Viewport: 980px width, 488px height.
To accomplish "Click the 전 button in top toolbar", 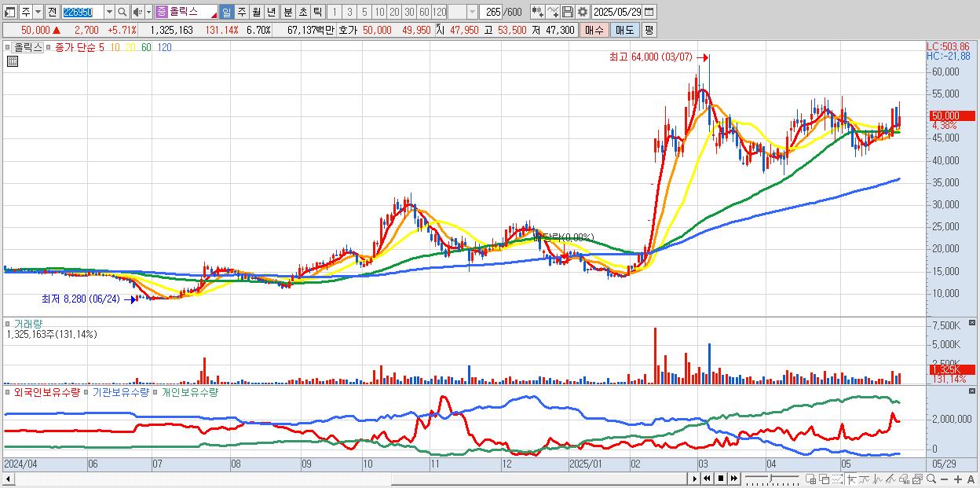I will point(52,12).
